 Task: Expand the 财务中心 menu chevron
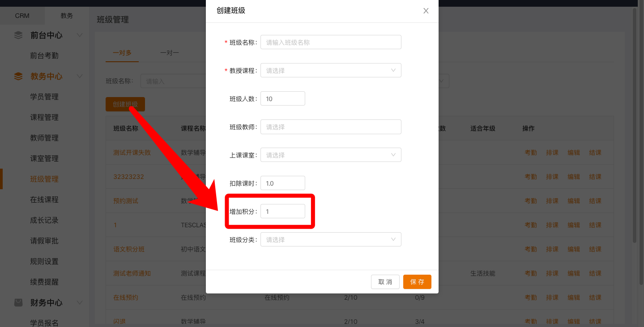click(80, 303)
